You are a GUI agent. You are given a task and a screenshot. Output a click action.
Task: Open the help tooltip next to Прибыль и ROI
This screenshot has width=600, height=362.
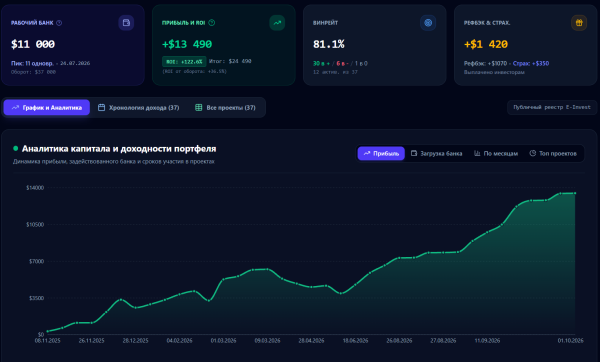212,23
